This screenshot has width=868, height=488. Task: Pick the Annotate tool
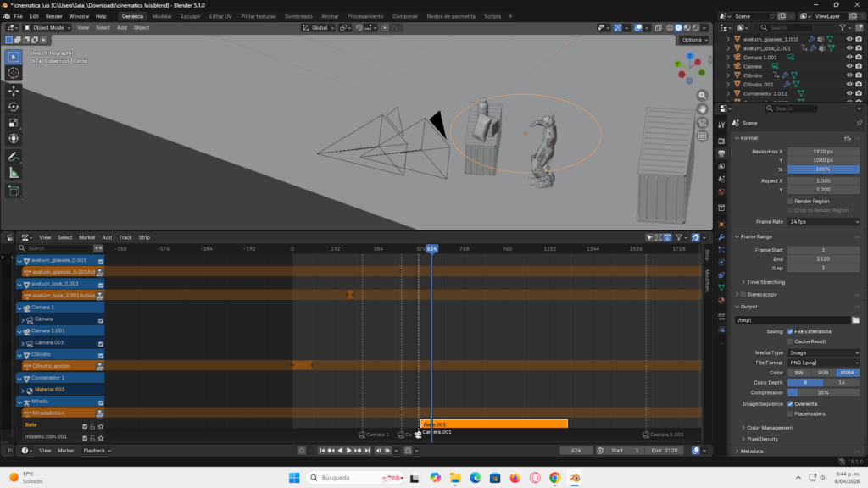pyautogui.click(x=14, y=157)
